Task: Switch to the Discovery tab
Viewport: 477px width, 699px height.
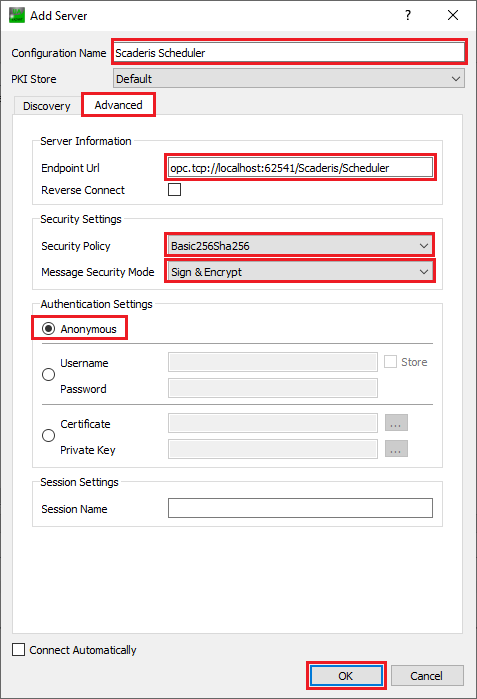Action: [x=47, y=106]
